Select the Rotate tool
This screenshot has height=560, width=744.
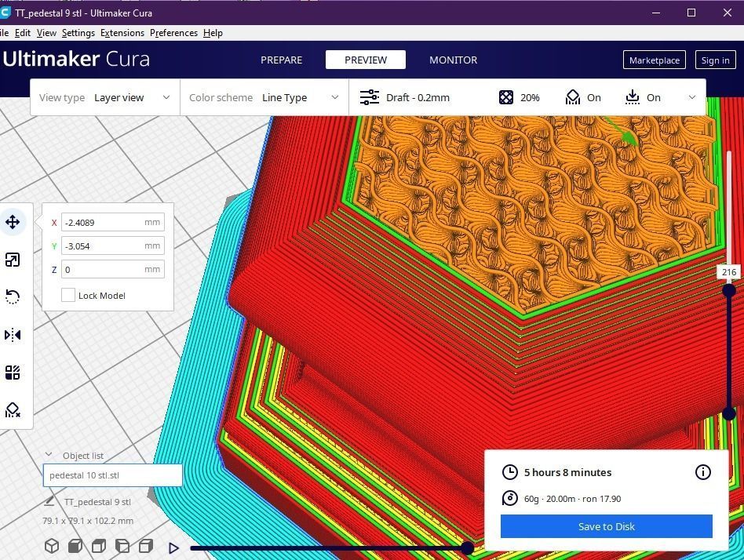pos(13,296)
